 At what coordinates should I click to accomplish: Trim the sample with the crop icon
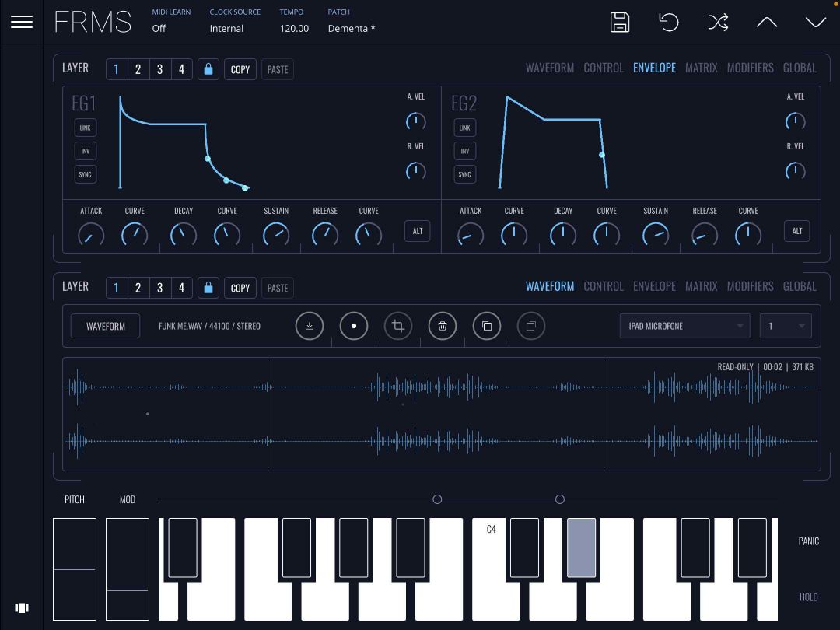click(x=398, y=325)
